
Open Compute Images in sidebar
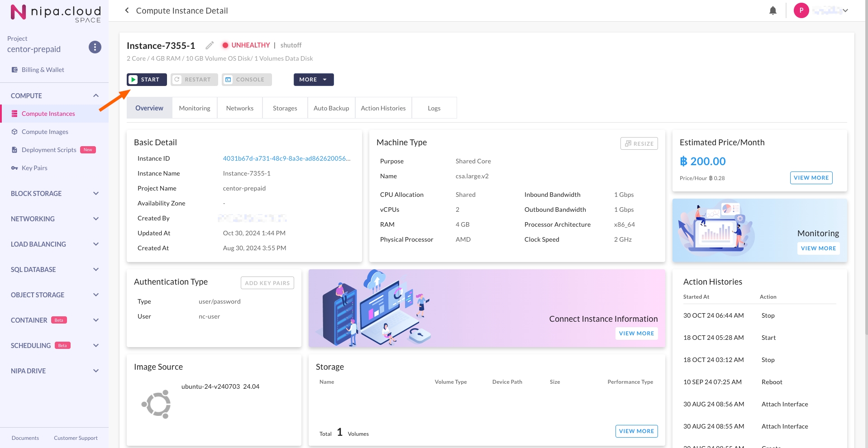45,132
